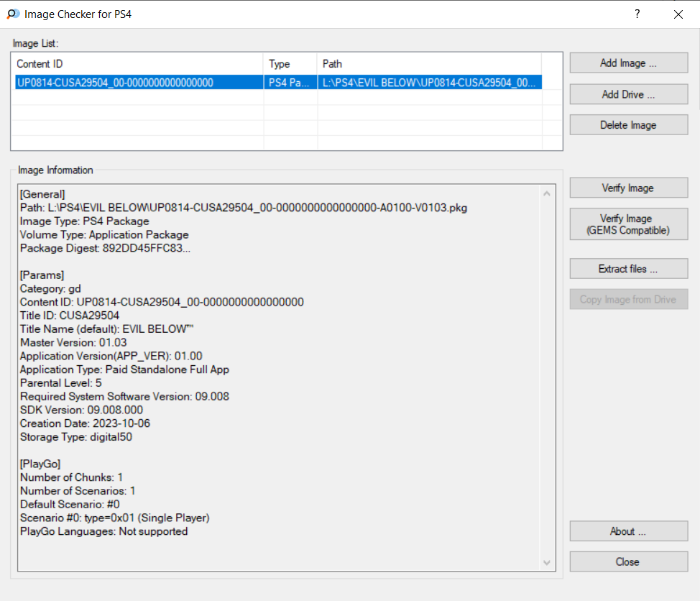Click the Close button at bottom right
The height and width of the screenshot is (601, 700).
(629, 561)
